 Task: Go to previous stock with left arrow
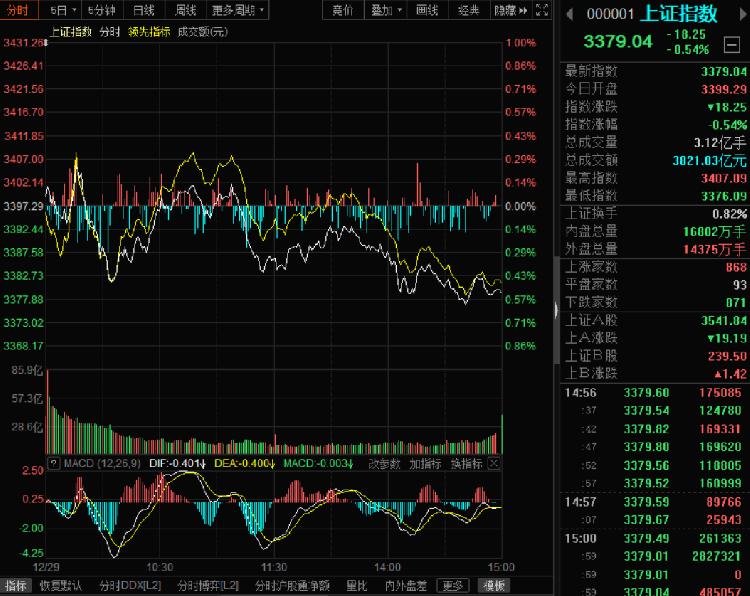tap(569, 14)
